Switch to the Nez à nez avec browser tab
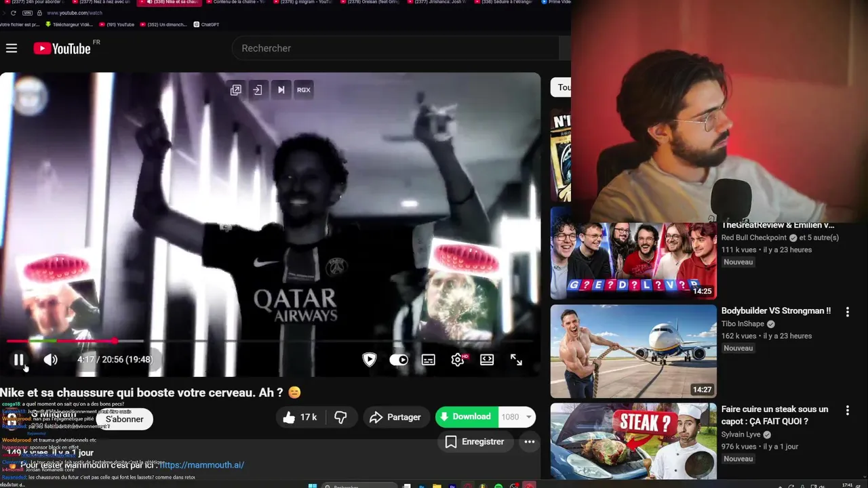The image size is (868, 488). (102, 3)
